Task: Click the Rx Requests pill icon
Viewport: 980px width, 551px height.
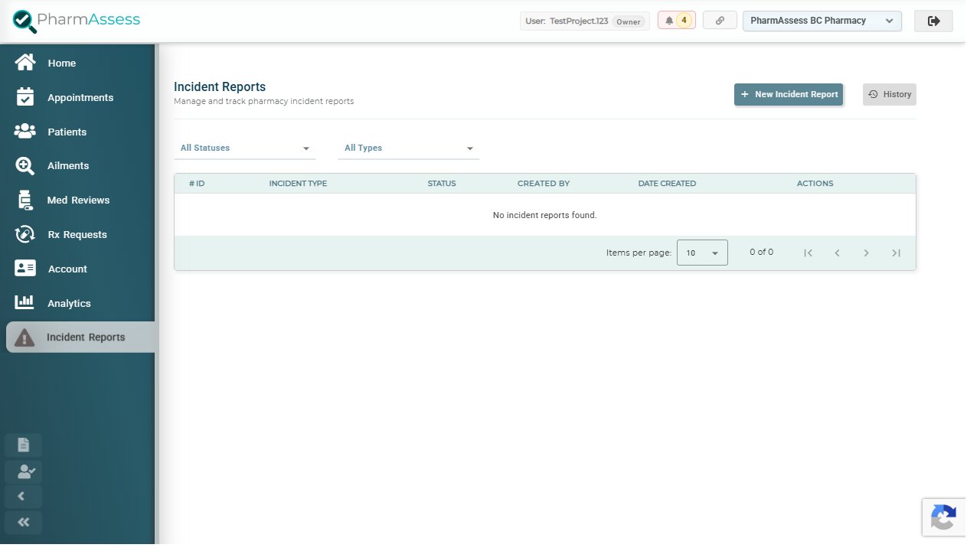Action: 25,234
